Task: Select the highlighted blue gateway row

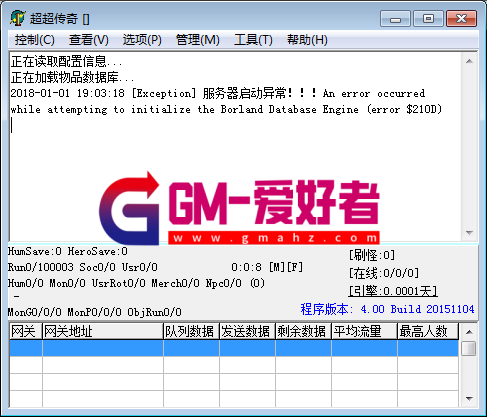Action: (x=234, y=348)
